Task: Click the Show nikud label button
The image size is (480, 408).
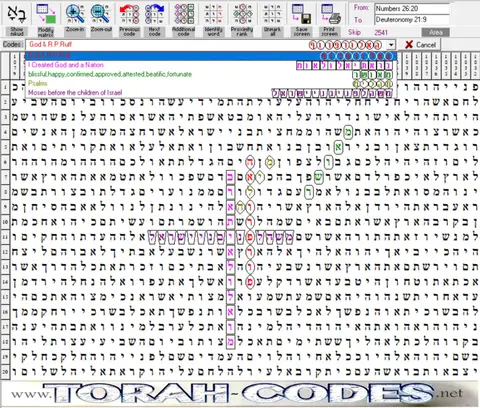Action: (17, 32)
